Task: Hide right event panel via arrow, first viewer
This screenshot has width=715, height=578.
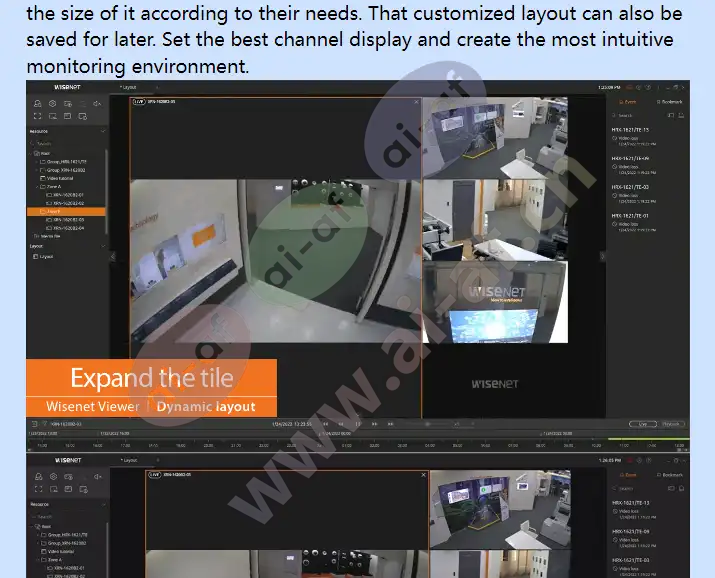Action: 602,257
